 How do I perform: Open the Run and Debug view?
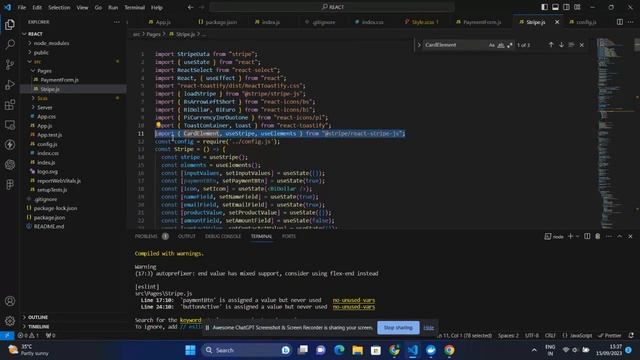tap(10, 84)
